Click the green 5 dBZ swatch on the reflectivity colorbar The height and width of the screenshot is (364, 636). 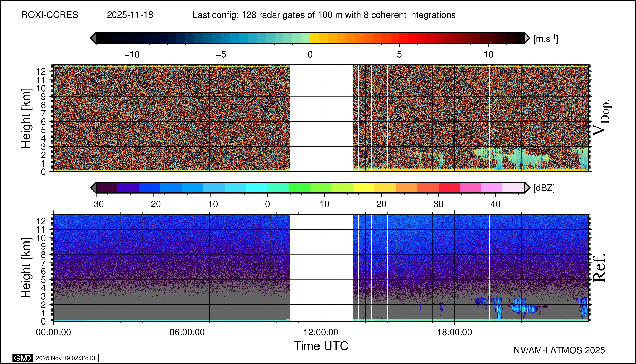[299, 188]
